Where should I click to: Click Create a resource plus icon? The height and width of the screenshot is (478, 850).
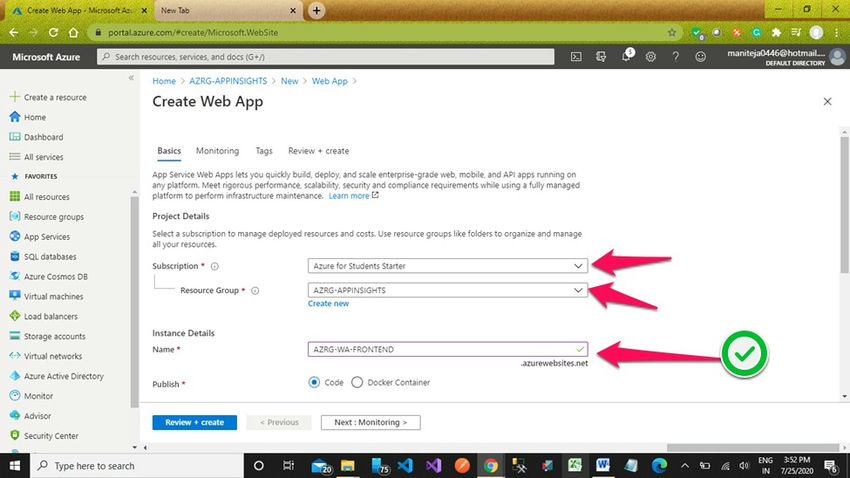[x=15, y=97]
